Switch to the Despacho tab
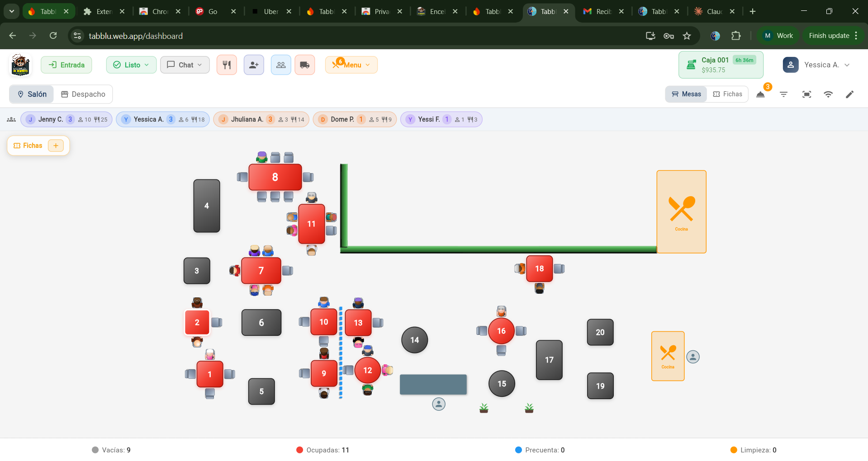Screen dimensions: 868x461 pos(83,94)
